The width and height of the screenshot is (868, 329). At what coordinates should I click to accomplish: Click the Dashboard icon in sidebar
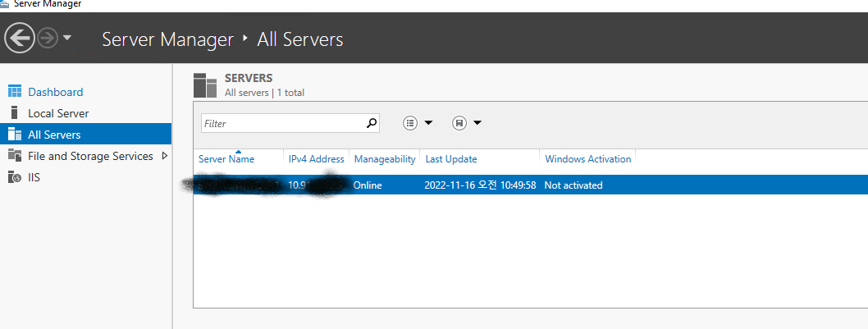click(x=14, y=92)
